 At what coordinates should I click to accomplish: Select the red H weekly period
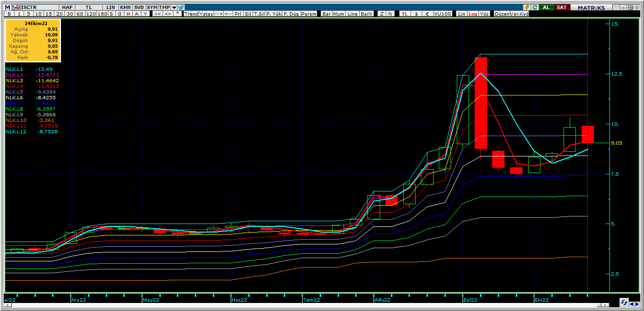point(128,14)
